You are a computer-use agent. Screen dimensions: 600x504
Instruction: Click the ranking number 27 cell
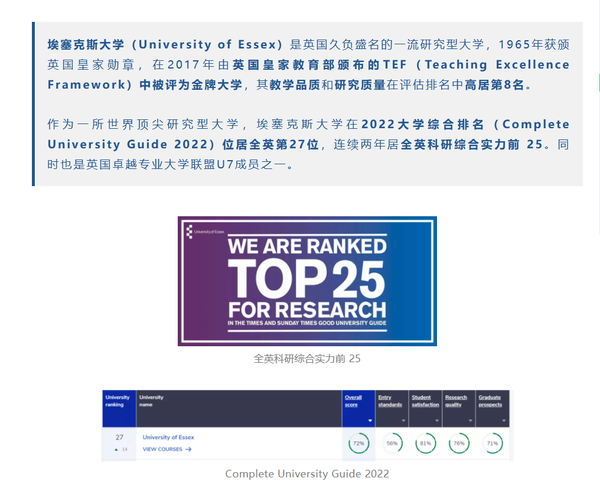119,437
